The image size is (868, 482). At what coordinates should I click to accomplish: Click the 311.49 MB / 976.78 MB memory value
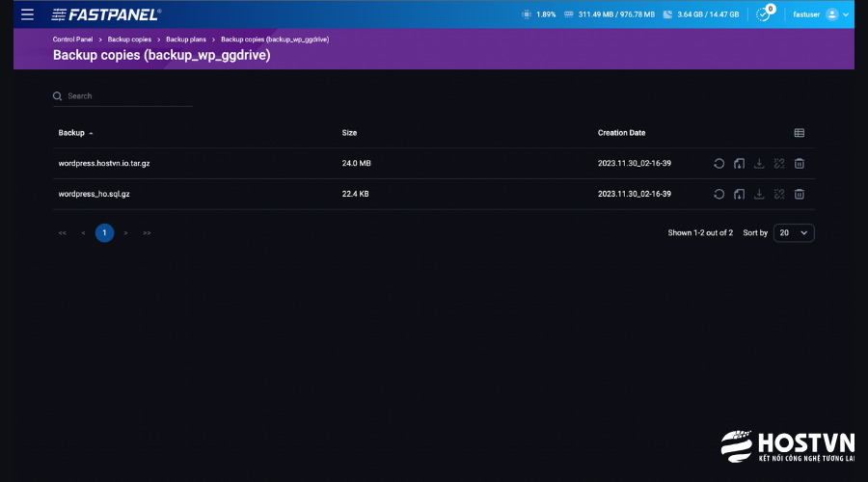(x=616, y=14)
